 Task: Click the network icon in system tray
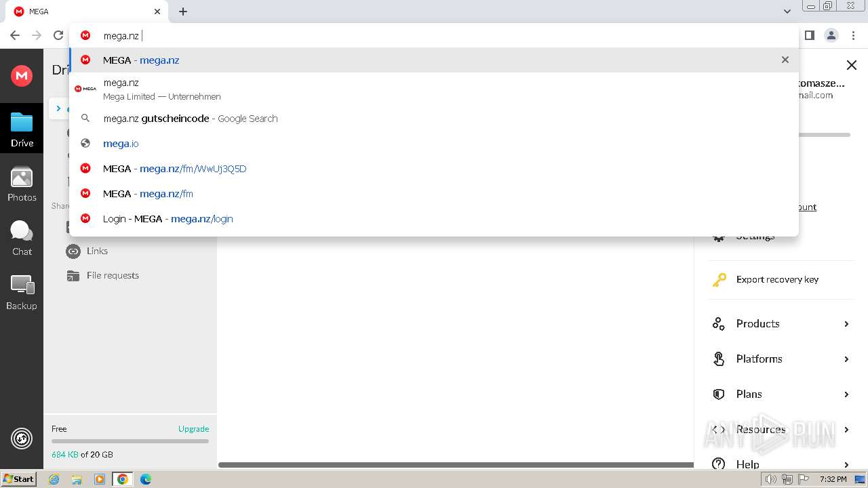[787, 479]
